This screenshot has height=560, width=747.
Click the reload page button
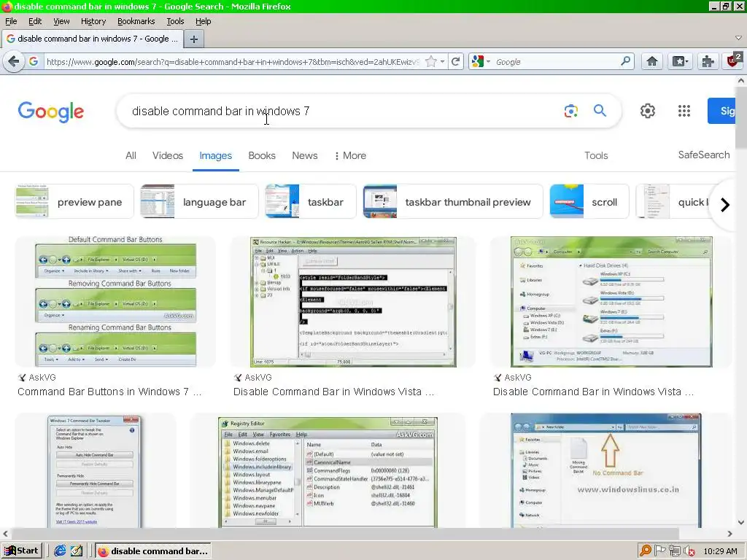(x=456, y=61)
